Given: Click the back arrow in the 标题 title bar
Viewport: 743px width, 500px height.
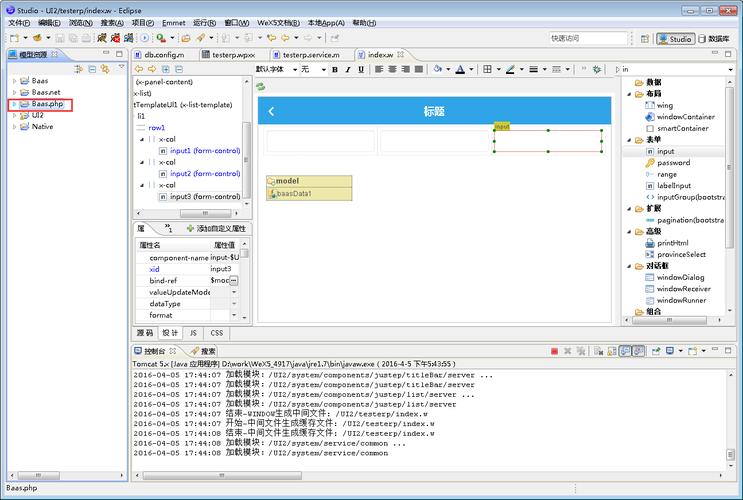Looking at the screenshot, I should (271, 111).
